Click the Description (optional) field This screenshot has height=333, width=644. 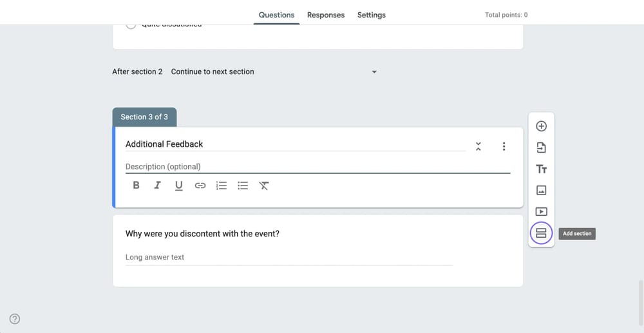pyautogui.click(x=317, y=166)
